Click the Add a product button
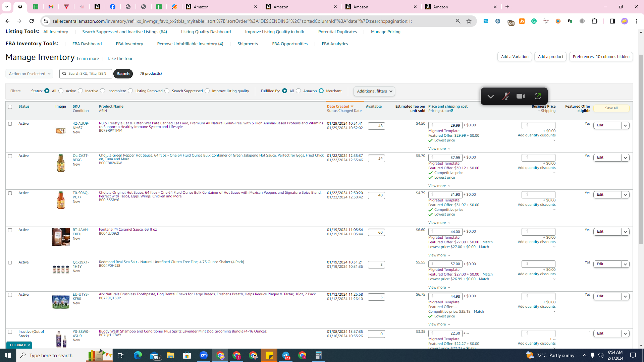The height and width of the screenshot is (362, 644). [550, 57]
